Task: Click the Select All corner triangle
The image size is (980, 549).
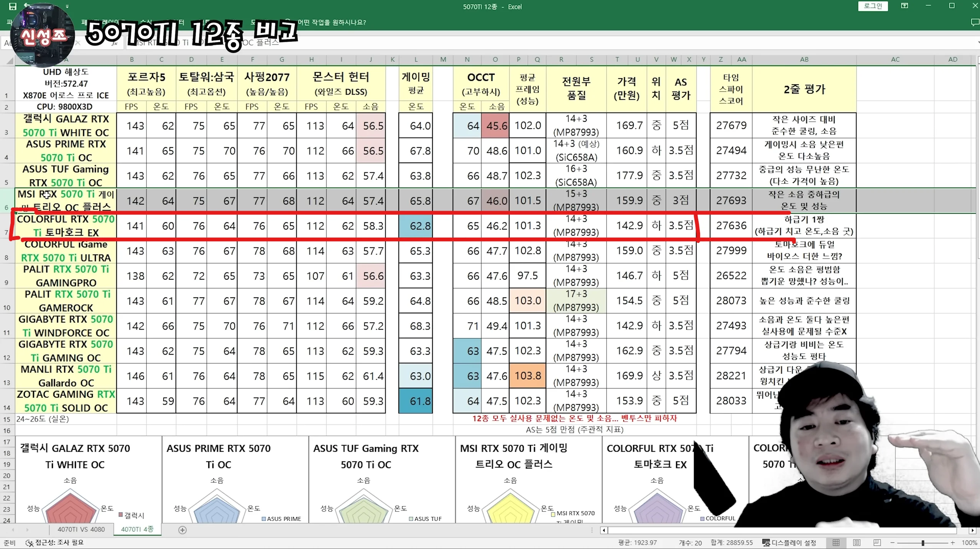Action: click(9, 60)
